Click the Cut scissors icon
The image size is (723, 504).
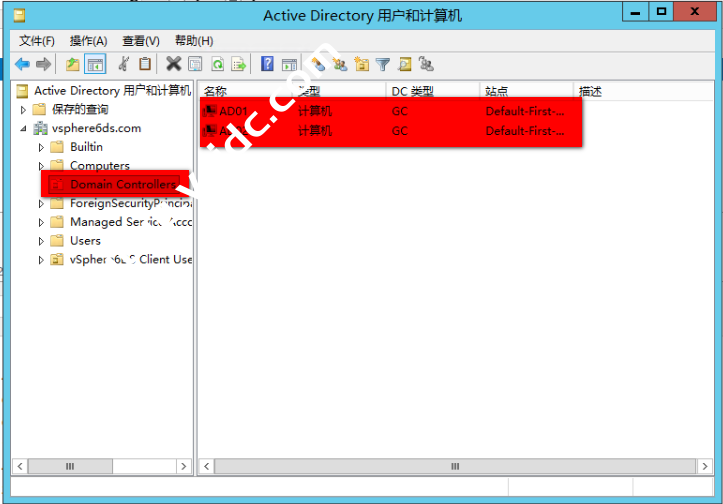point(124,64)
